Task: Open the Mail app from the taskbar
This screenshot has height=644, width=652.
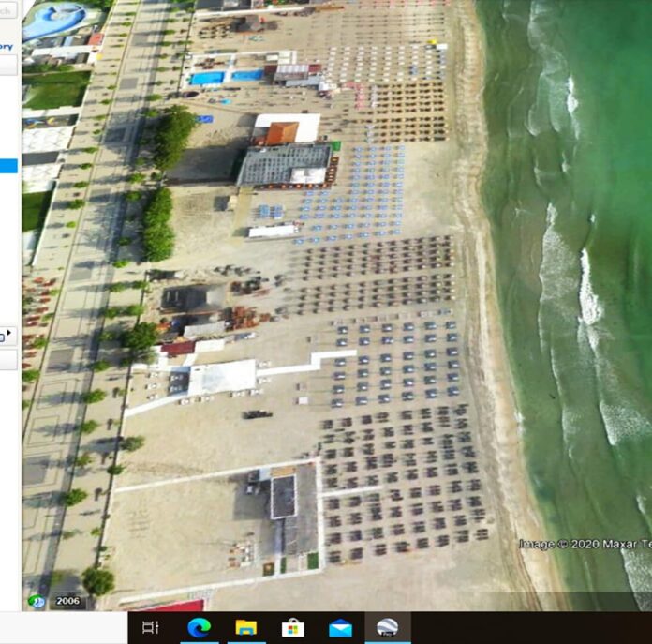Action: (340, 628)
